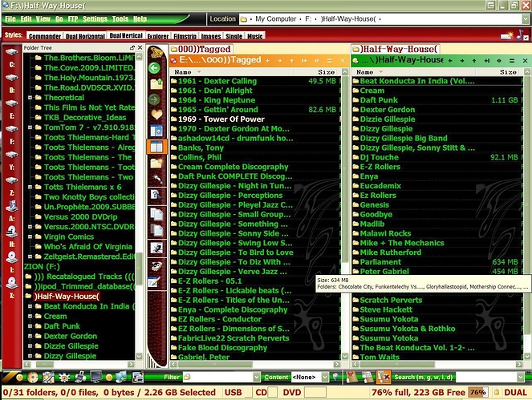This screenshot has height=400, width=532.
Task: Click the music note icon at top right
Action: (x=519, y=35)
